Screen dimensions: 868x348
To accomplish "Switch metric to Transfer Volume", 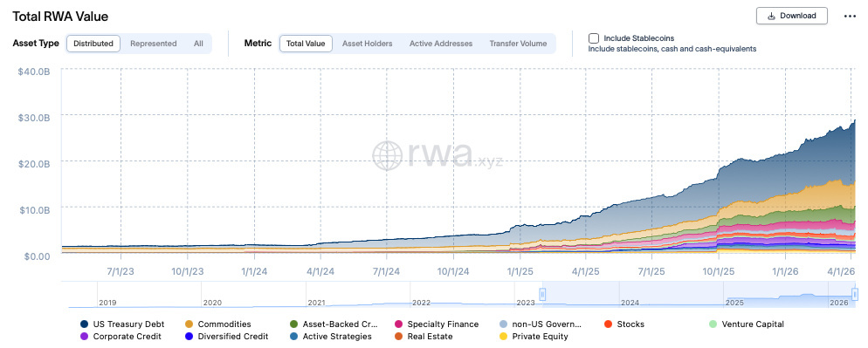I will (518, 43).
